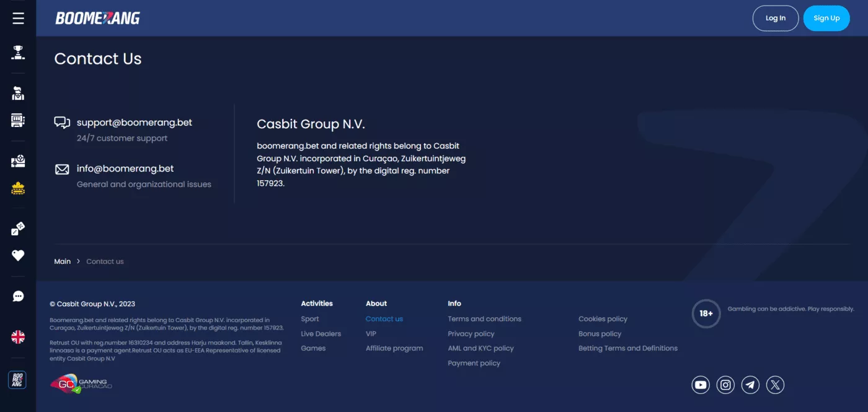Click the Log In button
Screen dimensions: 868x412
(x=775, y=18)
